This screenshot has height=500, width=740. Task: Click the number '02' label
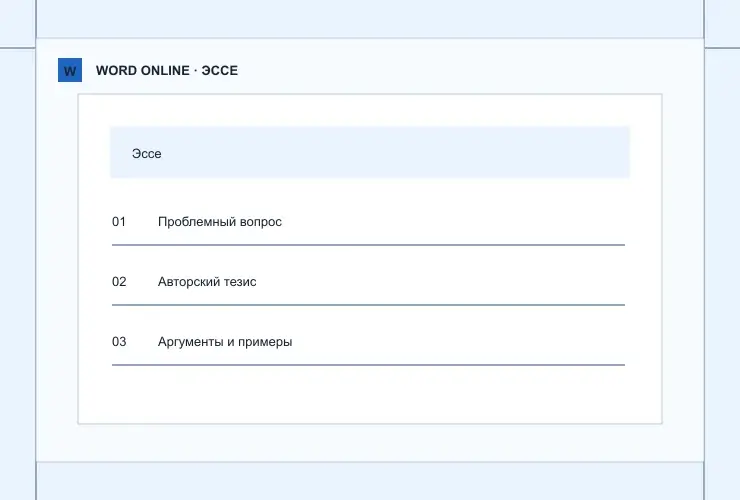[x=119, y=282]
